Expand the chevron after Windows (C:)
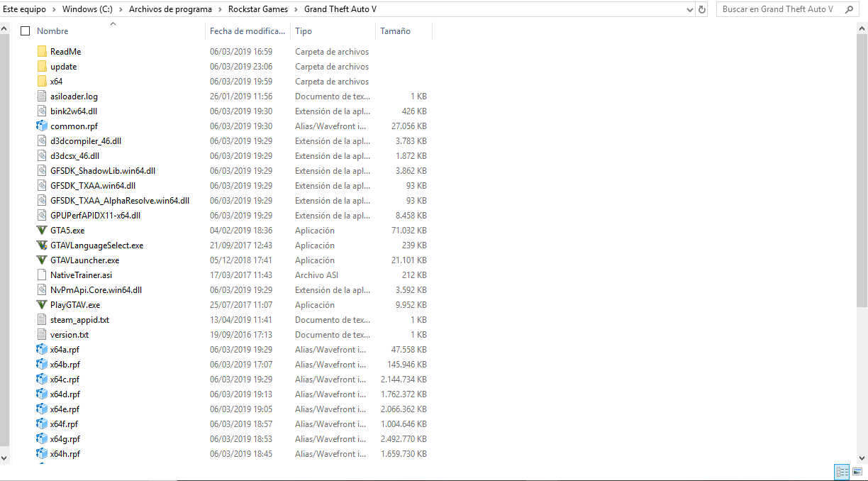Viewport: 868px width, 481px height. (x=122, y=9)
